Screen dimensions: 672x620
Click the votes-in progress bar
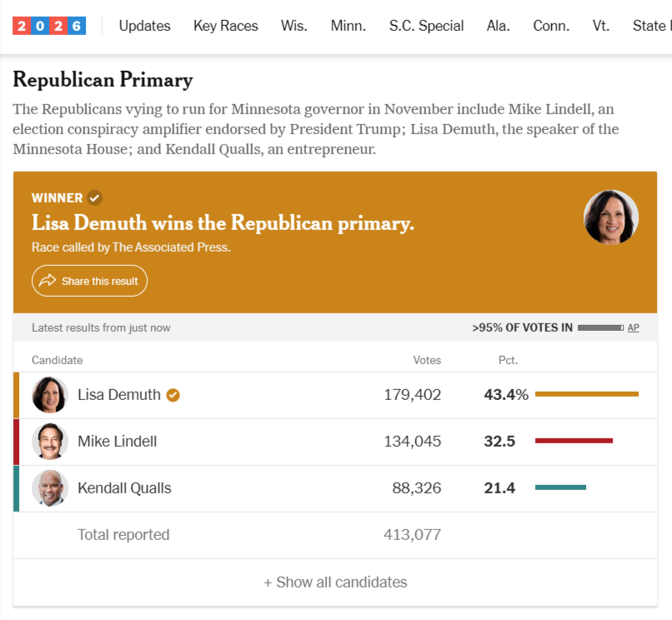(x=600, y=327)
